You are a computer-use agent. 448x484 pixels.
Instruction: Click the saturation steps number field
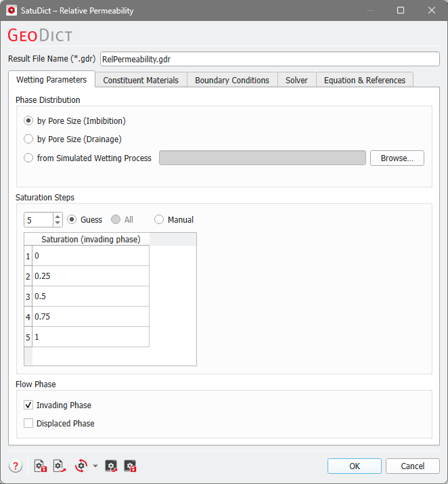pyautogui.click(x=39, y=220)
